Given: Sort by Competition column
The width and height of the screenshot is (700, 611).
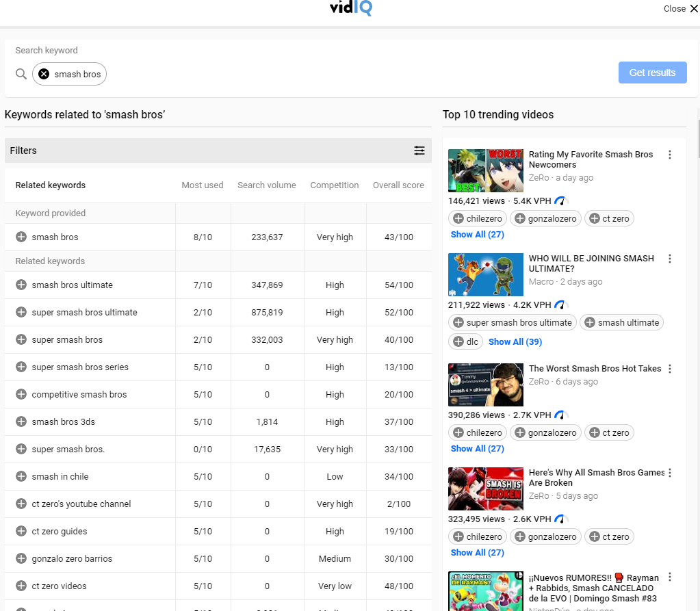Looking at the screenshot, I should [x=335, y=185].
